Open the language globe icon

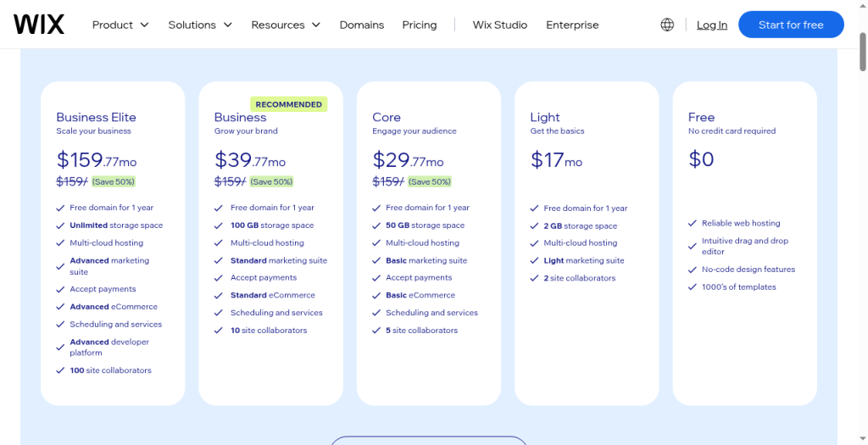pos(667,25)
